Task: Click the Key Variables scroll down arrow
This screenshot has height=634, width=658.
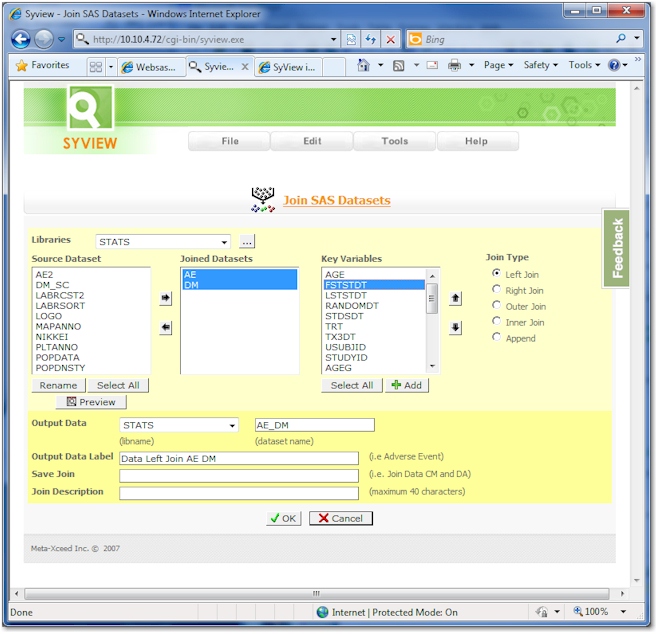Action: point(432,367)
